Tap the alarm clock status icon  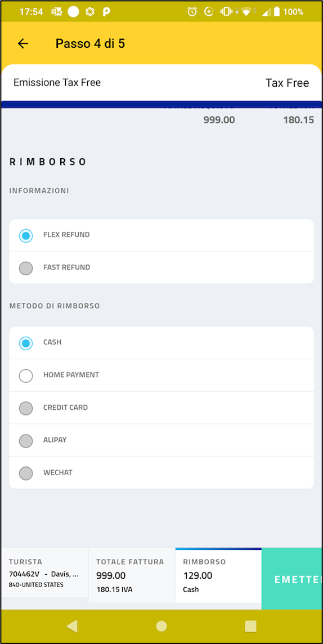coord(192,11)
